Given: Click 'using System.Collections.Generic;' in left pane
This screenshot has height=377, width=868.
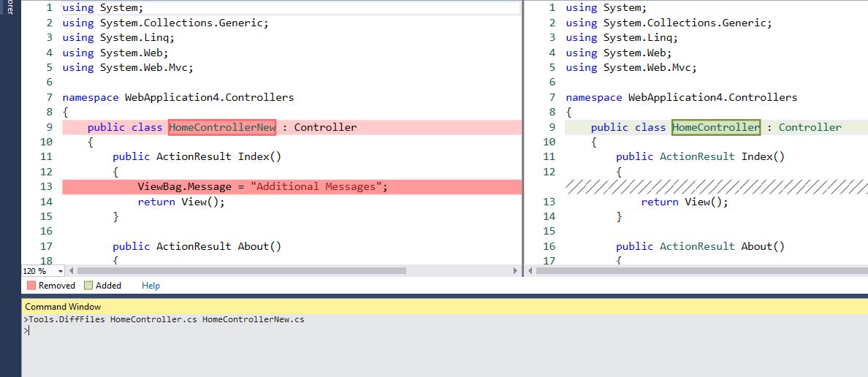Looking at the screenshot, I should click(x=166, y=23).
